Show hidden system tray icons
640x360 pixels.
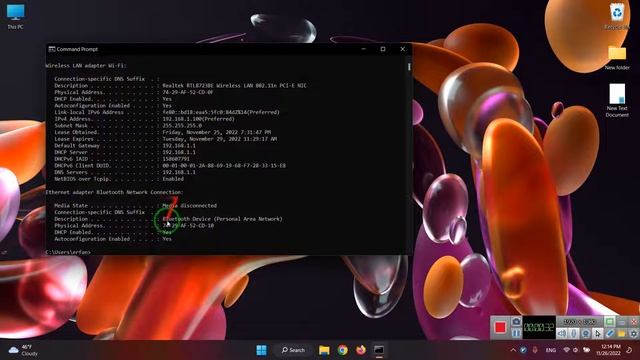(x=513, y=350)
